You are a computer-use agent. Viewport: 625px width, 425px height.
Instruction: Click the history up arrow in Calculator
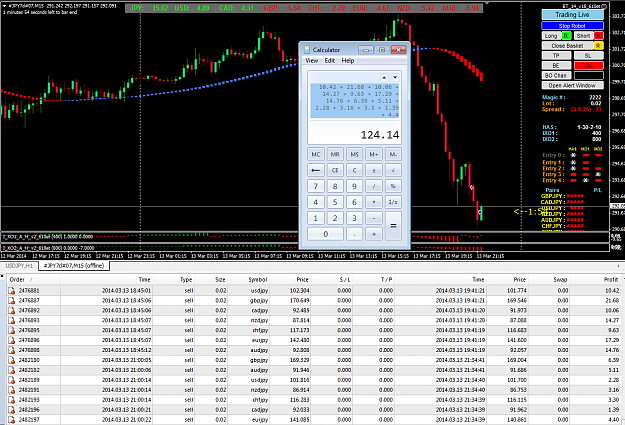click(x=384, y=77)
